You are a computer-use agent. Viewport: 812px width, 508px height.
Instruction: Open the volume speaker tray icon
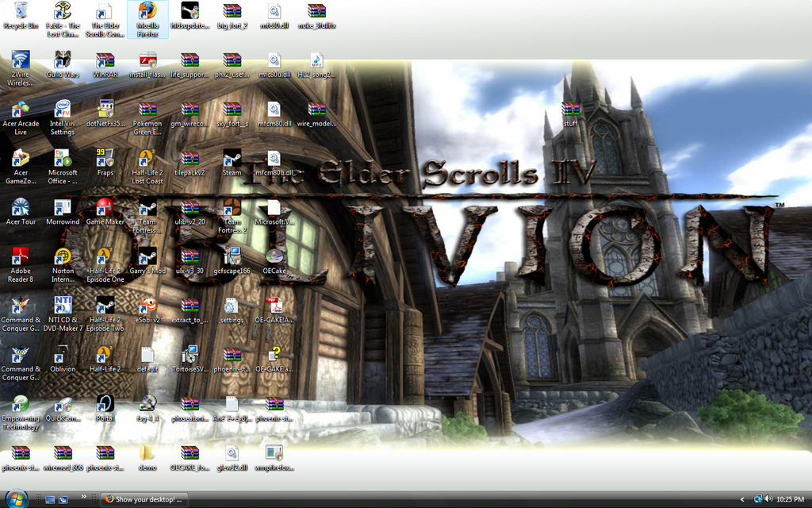click(768, 499)
